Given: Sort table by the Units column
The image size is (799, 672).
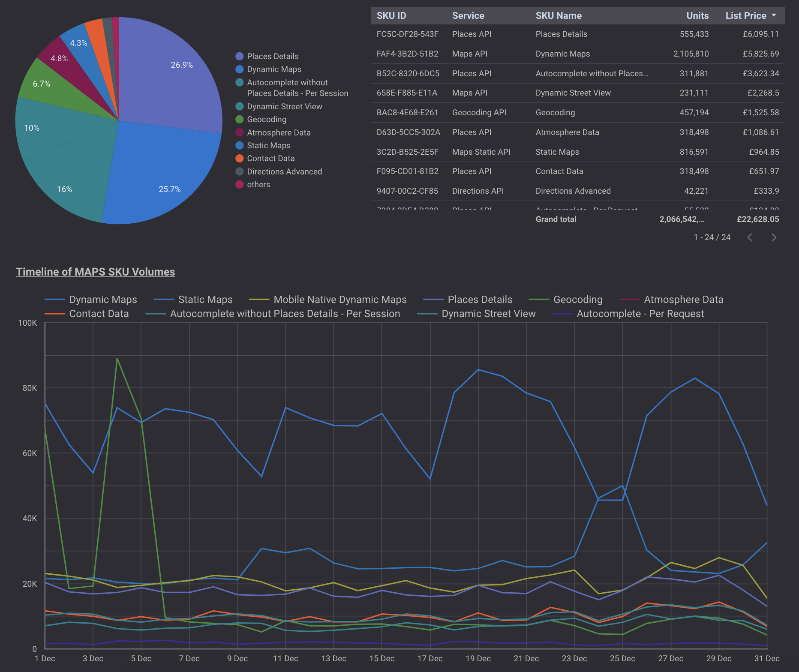Looking at the screenshot, I should coord(697,15).
